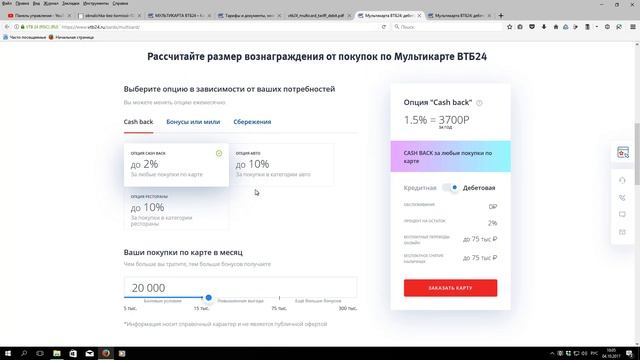Open Firefox hamburger menu

[x=633, y=27]
